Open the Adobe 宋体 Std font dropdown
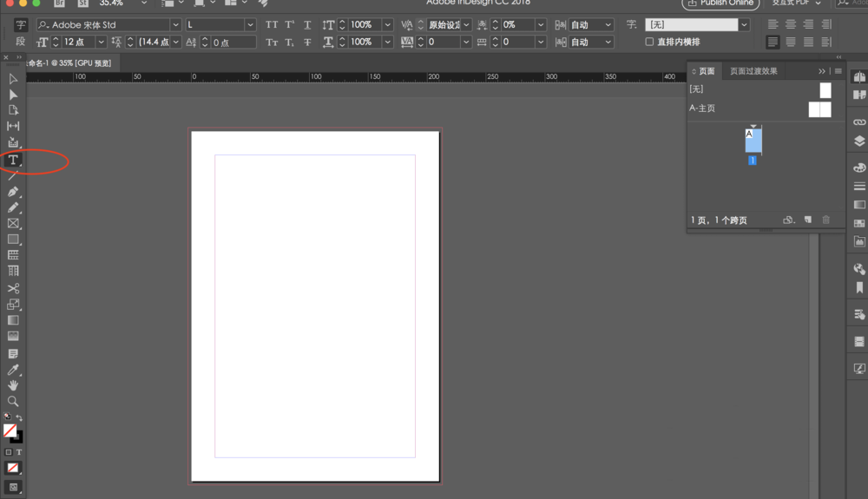The width and height of the screenshot is (868, 499). coord(175,25)
